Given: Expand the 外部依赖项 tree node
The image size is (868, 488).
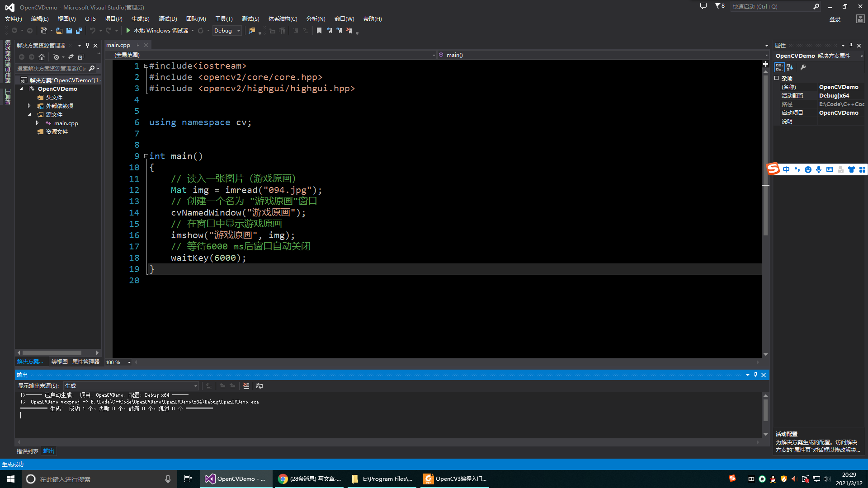Looking at the screenshot, I should point(29,106).
